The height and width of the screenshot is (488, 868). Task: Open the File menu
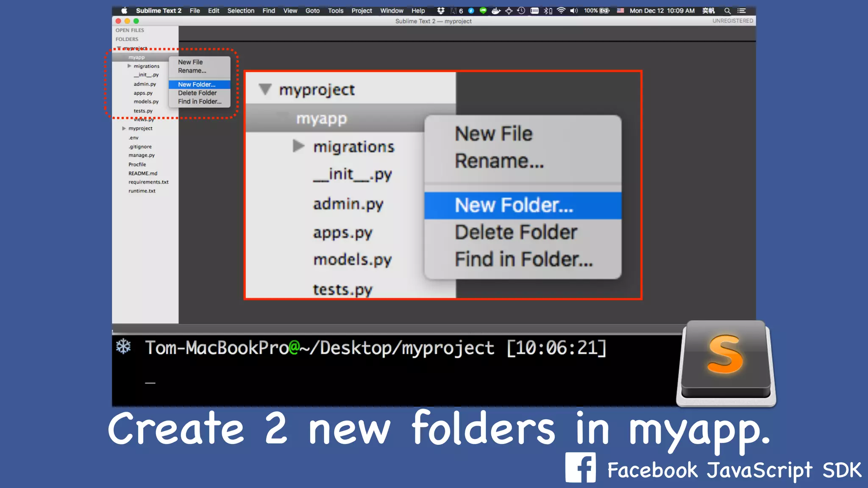click(195, 11)
